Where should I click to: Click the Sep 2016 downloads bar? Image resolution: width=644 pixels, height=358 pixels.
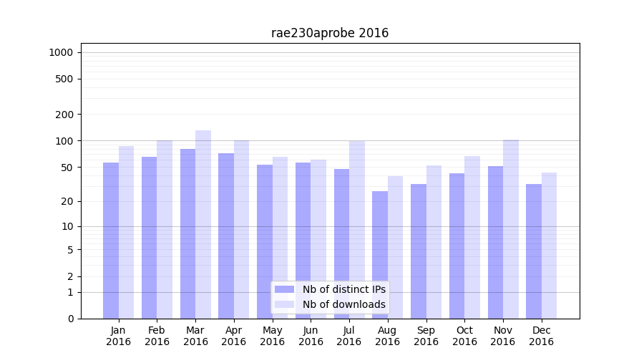(x=434, y=242)
